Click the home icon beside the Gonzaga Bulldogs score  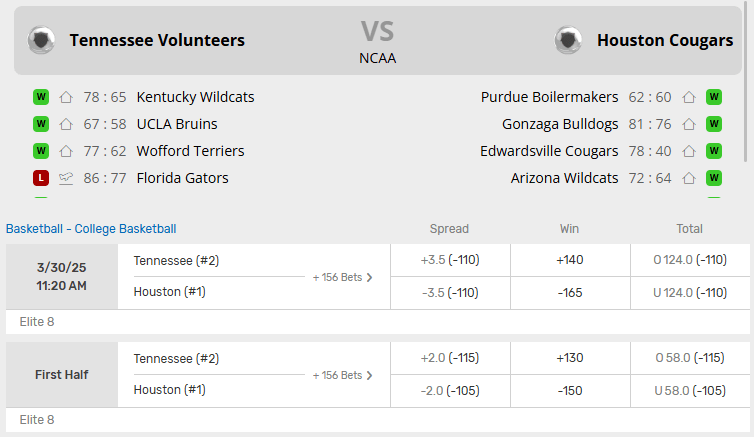tap(689, 124)
